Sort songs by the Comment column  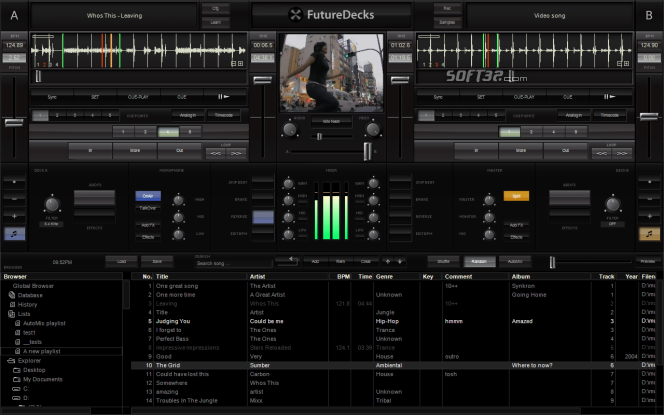[475, 277]
